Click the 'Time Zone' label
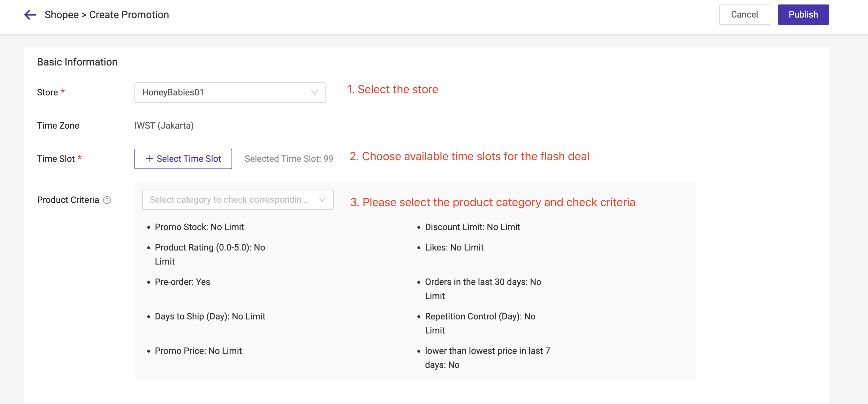The width and height of the screenshot is (868, 404). point(58,126)
